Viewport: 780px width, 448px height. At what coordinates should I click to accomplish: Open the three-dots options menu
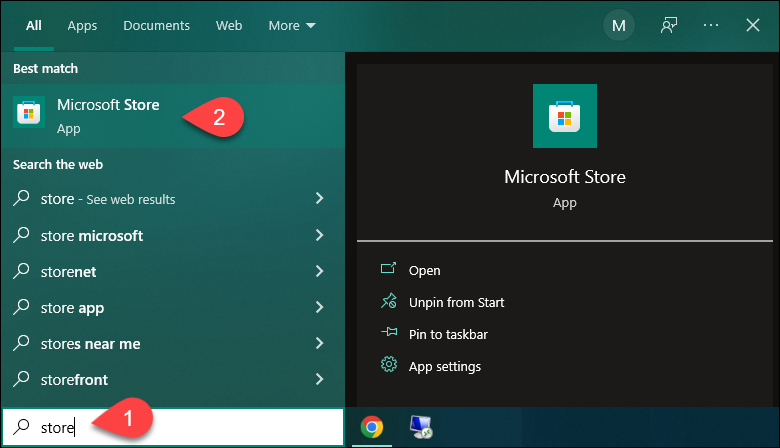coord(710,25)
